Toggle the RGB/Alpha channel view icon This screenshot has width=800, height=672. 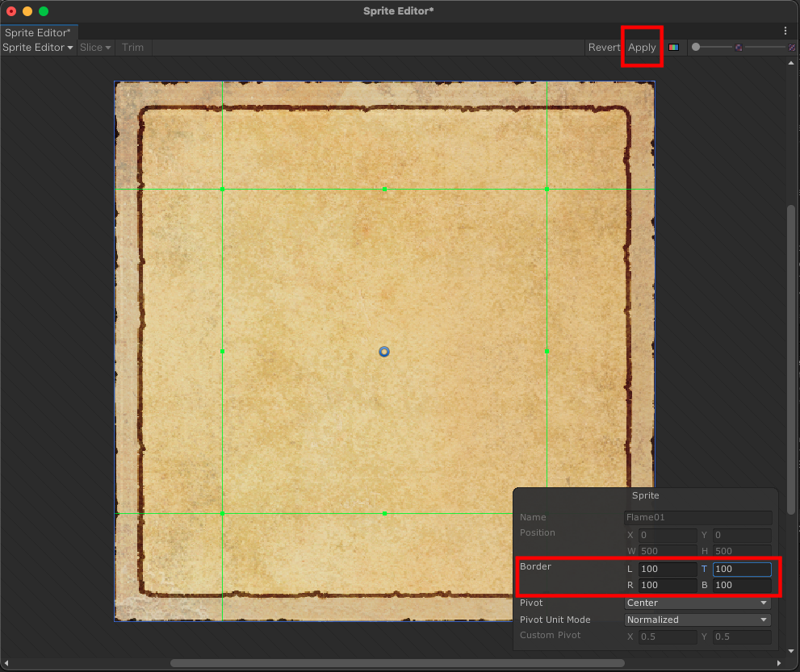[x=672, y=47]
